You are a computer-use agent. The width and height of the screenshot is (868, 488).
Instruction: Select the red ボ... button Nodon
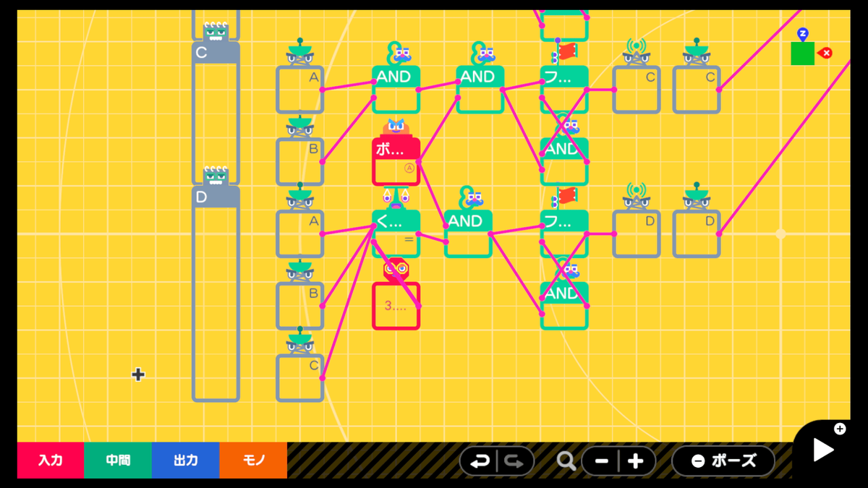tap(396, 161)
